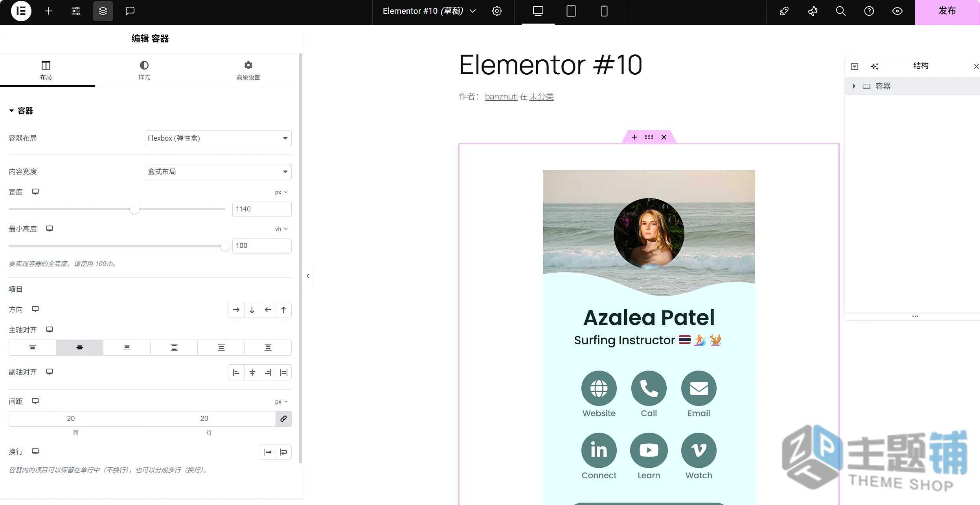Click the structure panel AI sparkle icon
The height and width of the screenshot is (505, 980).
875,66
